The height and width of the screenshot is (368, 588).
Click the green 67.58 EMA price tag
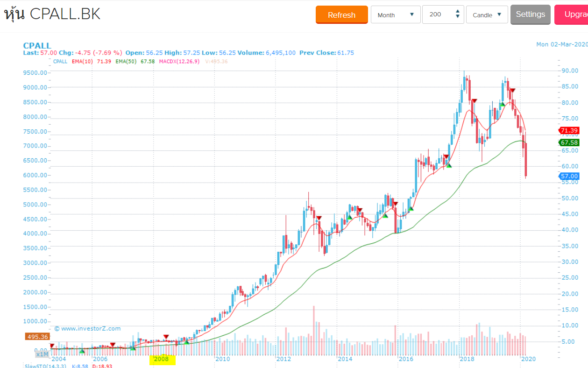tap(569, 142)
